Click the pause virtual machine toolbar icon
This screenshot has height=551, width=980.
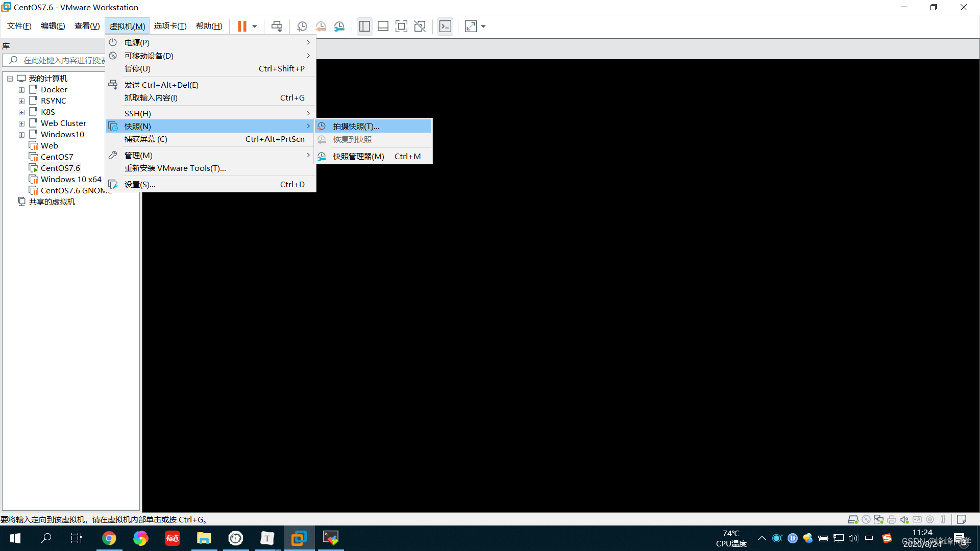coord(242,27)
